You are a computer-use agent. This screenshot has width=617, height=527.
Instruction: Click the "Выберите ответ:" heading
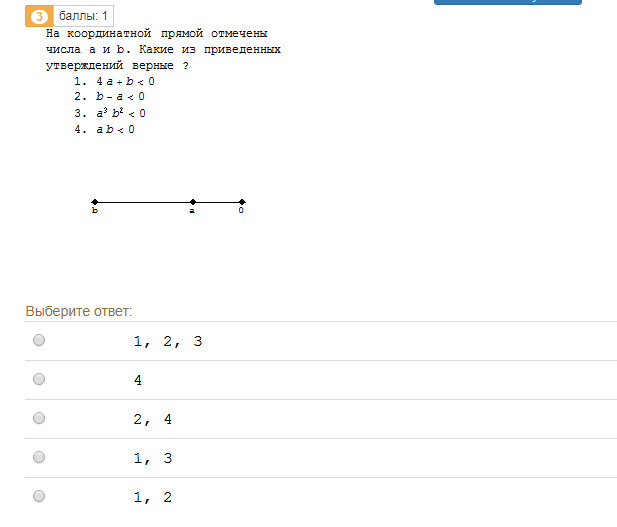(79, 312)
